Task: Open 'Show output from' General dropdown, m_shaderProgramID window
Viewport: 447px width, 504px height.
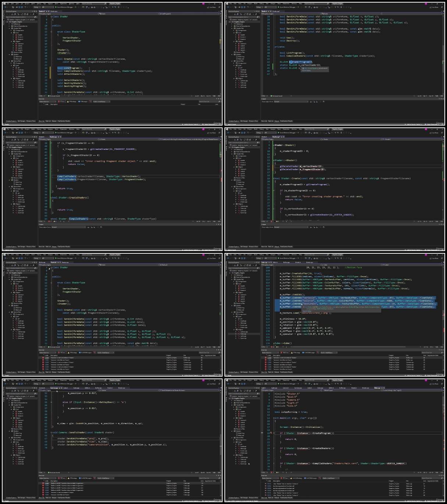Action: (291, 102)
